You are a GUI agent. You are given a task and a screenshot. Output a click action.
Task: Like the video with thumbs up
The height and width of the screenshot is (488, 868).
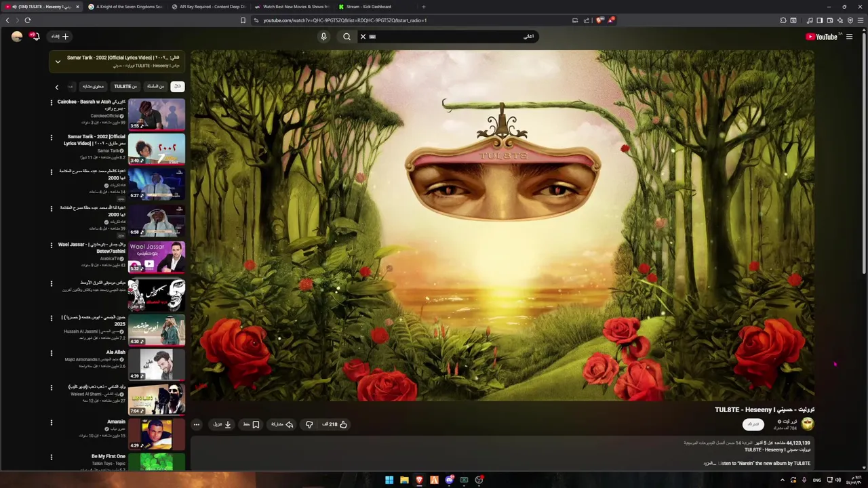[x=335, y=424]
